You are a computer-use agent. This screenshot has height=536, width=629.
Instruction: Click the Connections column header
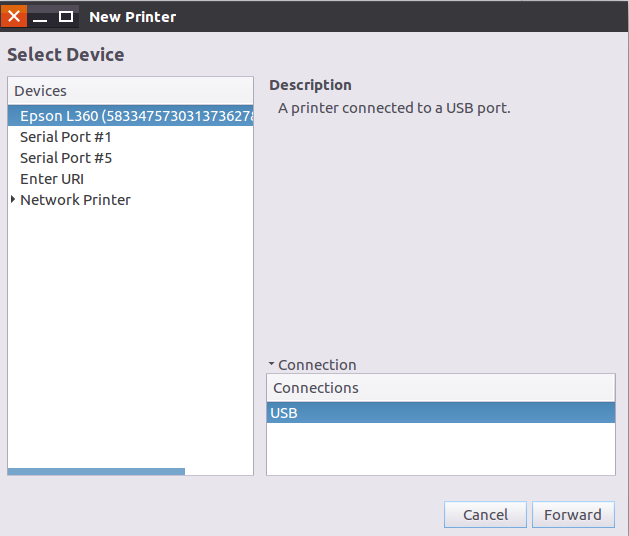(x=440, y=388)
